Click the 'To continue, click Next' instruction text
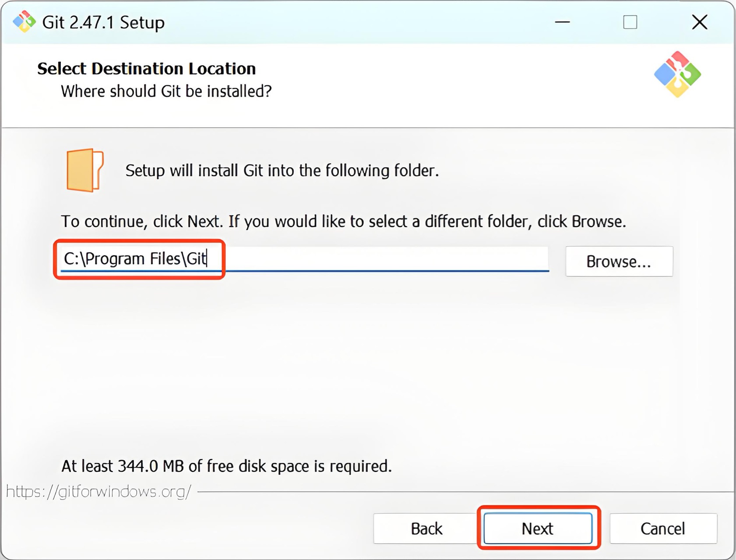The width and height of the screenshot is (736, 560). pyautogui.click(x=343, y=221)
